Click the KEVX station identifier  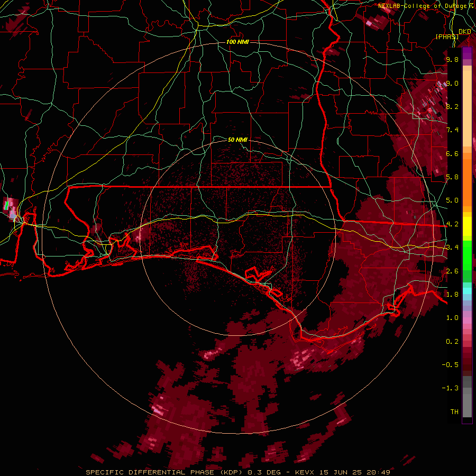[x=305, y=472]
